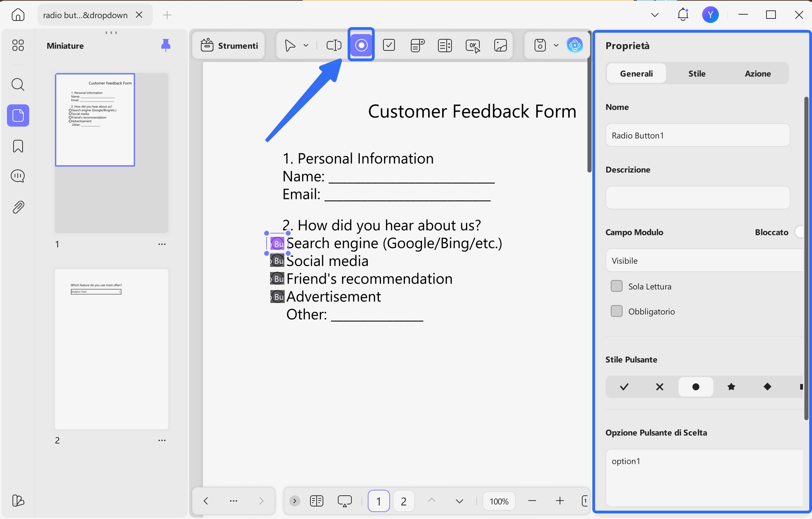Zoom out with the minus icon
This screenshot has width=812, height=519.
coord(532,501)
